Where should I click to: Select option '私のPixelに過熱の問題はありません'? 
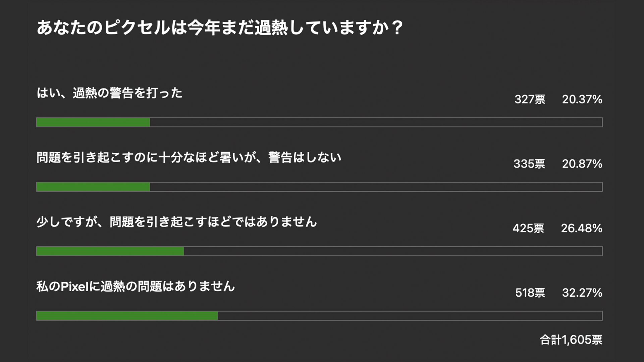tap(136, 286)
